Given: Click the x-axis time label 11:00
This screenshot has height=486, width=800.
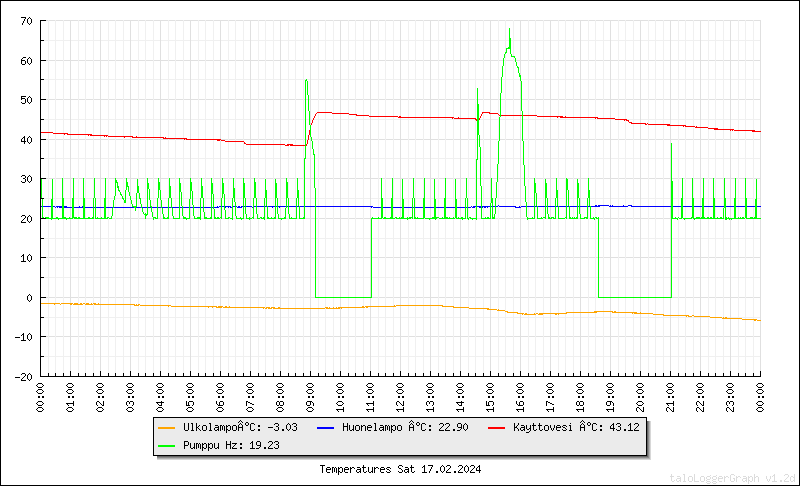Looking at the screenshot, I should pos(370,398).
